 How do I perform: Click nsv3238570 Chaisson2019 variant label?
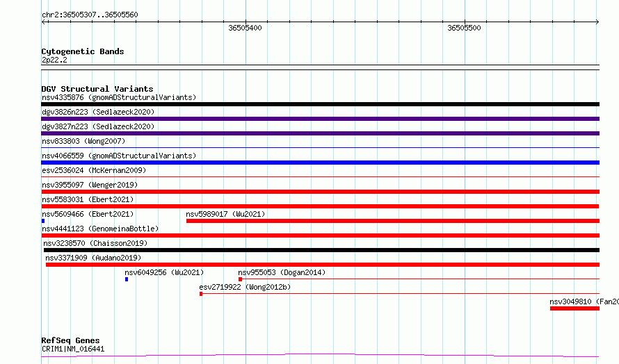point(95,243)
